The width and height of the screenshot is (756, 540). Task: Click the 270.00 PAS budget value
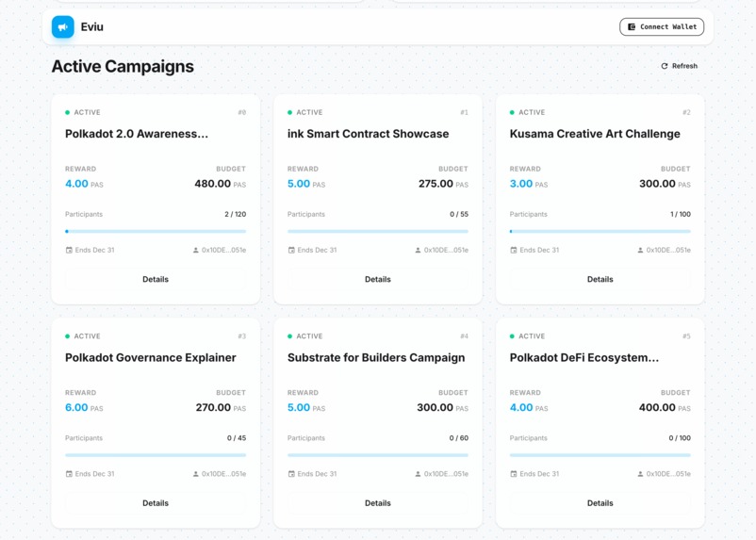[x=221, y=407]
